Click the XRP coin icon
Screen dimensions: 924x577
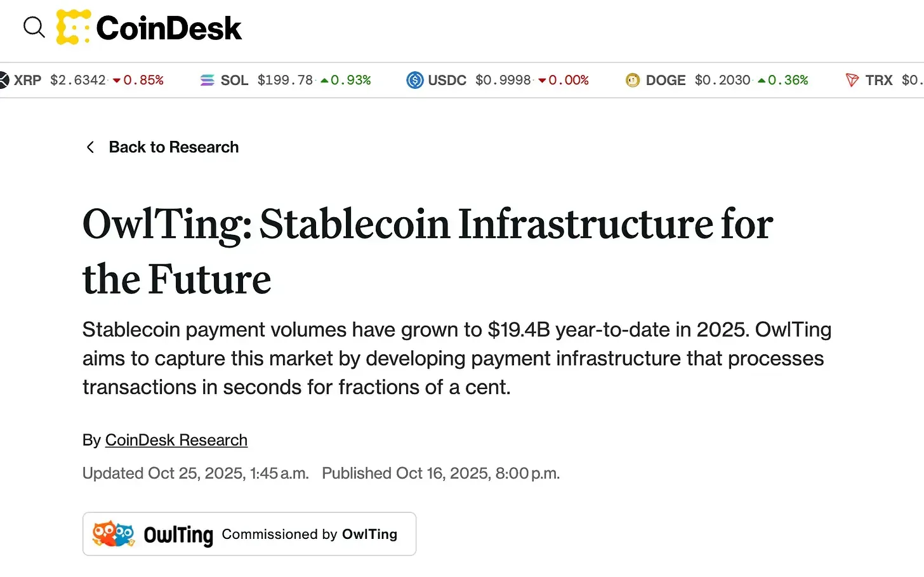click(3, 80)
